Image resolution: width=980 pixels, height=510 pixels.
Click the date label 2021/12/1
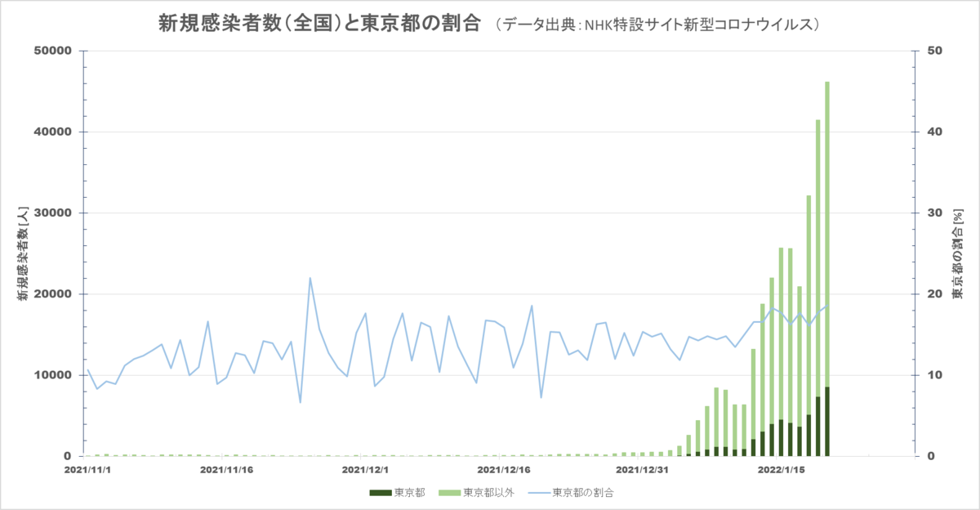tap(364, 470)
